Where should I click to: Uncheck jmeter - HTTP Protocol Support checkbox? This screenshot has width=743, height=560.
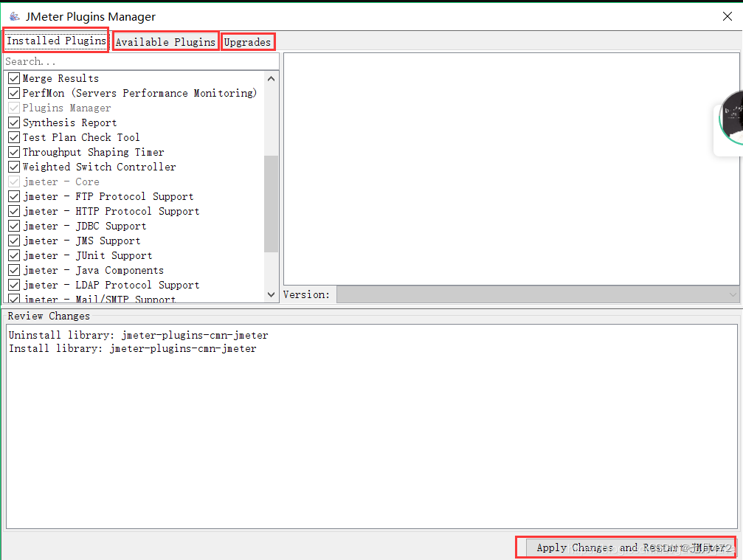14,211
